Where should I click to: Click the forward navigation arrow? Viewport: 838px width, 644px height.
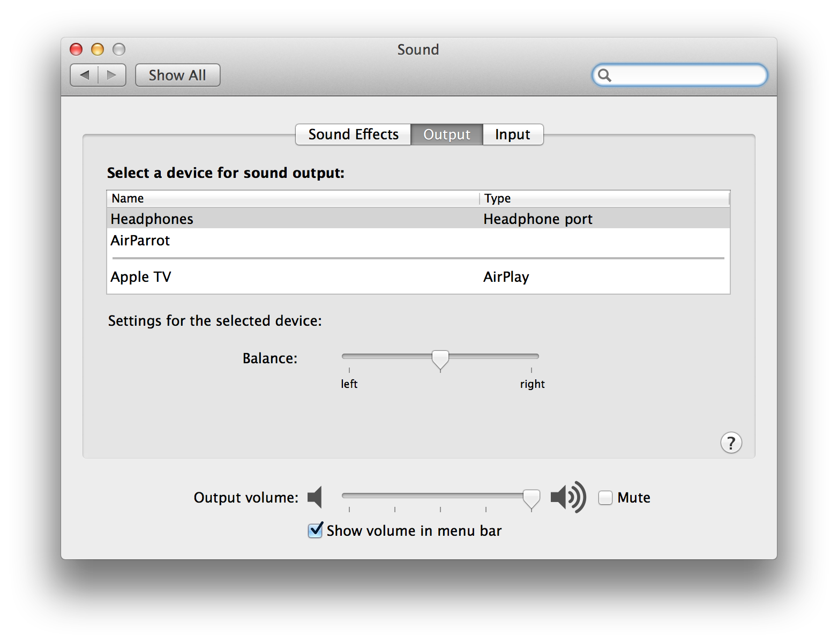tap(112, 75)
